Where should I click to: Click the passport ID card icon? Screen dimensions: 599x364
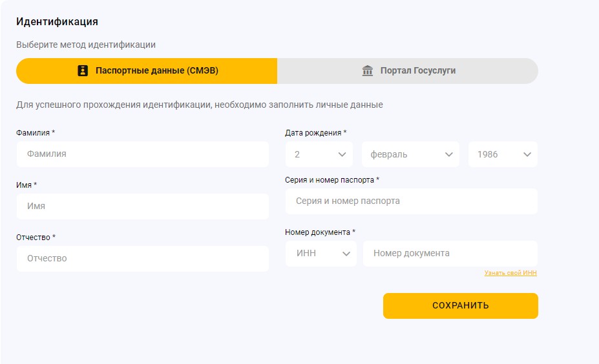(83, 70)
